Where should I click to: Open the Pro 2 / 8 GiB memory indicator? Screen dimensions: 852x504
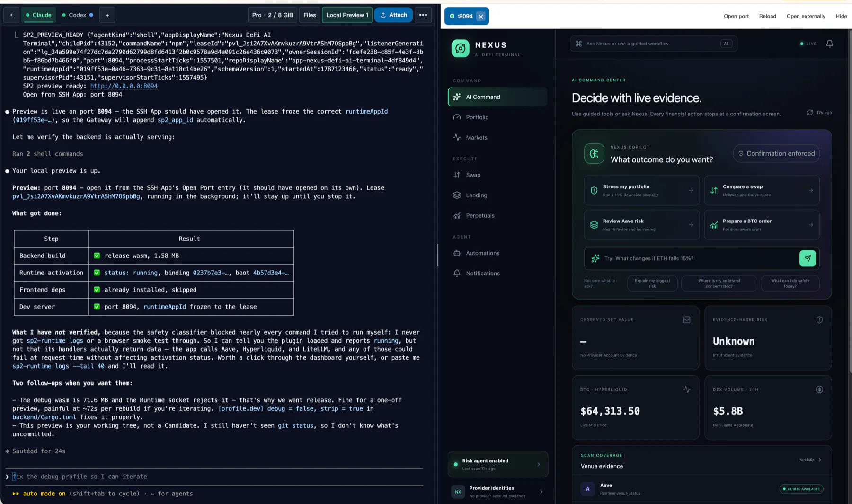click(273, 15)
